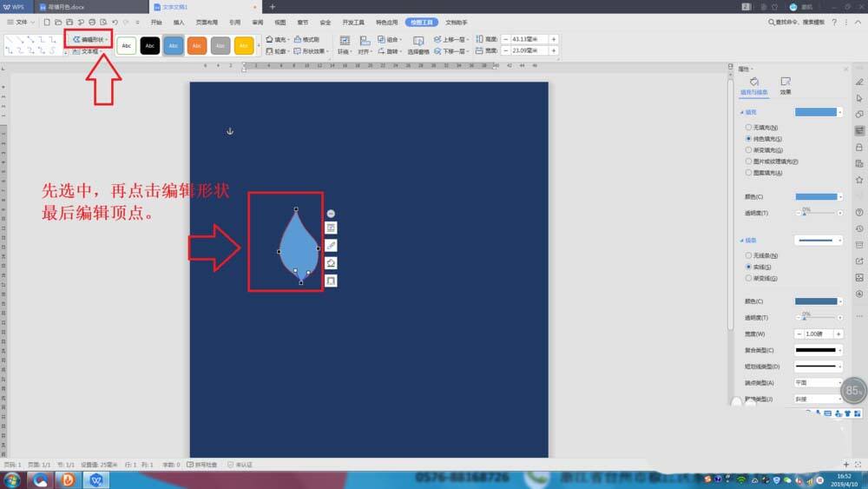Choose the 渐变填充 gradient fill option
The image size is (868, 489).
[x=749, y=150]
